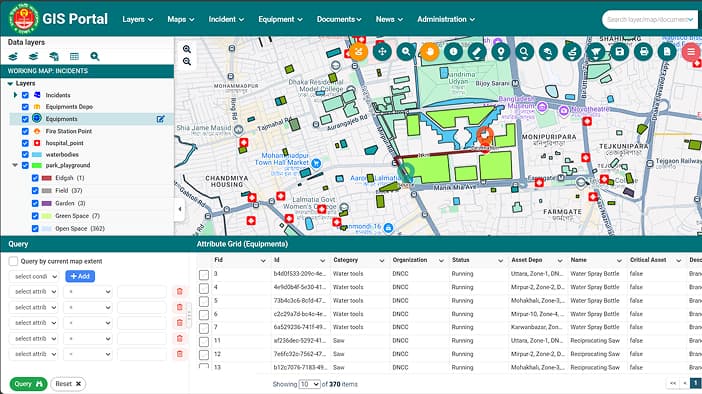
Task: Click the map zoom in magnifier
Action: point(187,49)
